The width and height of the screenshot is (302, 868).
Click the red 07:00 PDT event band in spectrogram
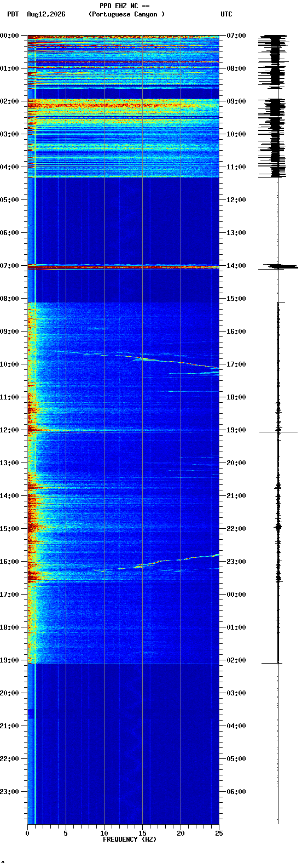pyautogui.click(x=123, y=266)
